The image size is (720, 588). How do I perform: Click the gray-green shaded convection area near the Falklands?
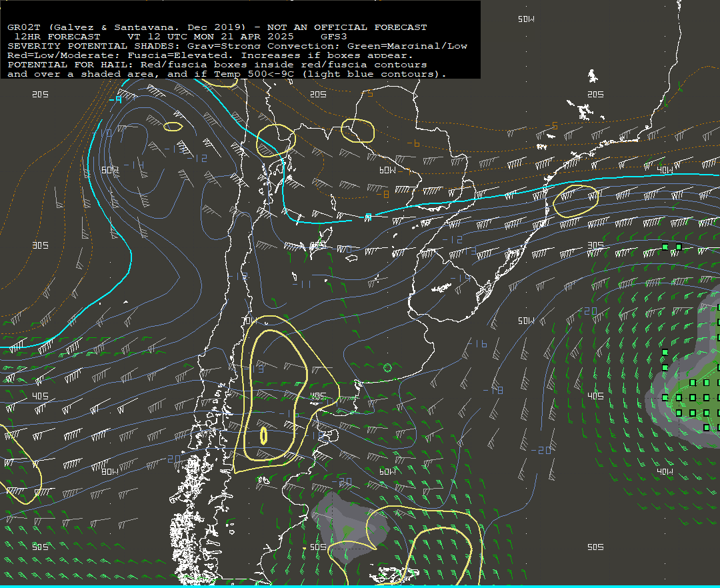click(x=351, y=527)
